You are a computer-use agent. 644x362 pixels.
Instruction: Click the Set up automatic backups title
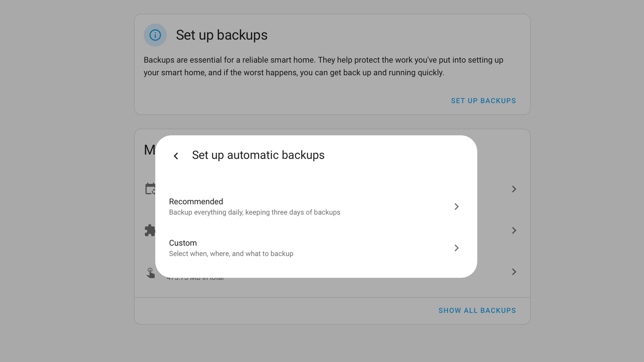click(x=258, y=155)
